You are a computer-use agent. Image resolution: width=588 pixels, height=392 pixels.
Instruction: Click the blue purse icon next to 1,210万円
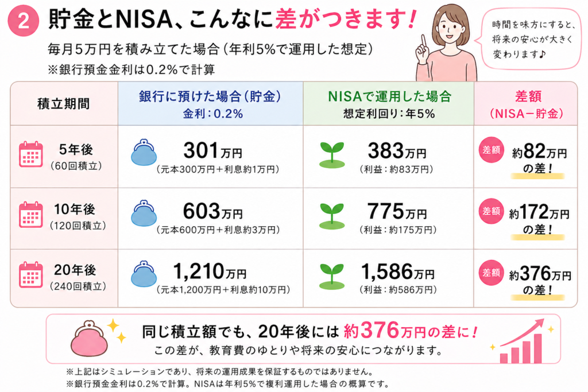[144, 274]
